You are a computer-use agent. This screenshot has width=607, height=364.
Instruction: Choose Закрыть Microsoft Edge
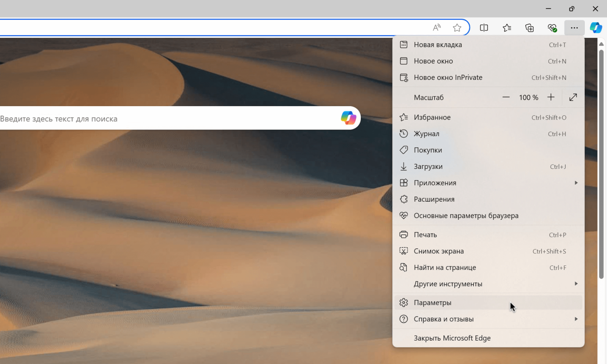[x=452, y=338]
